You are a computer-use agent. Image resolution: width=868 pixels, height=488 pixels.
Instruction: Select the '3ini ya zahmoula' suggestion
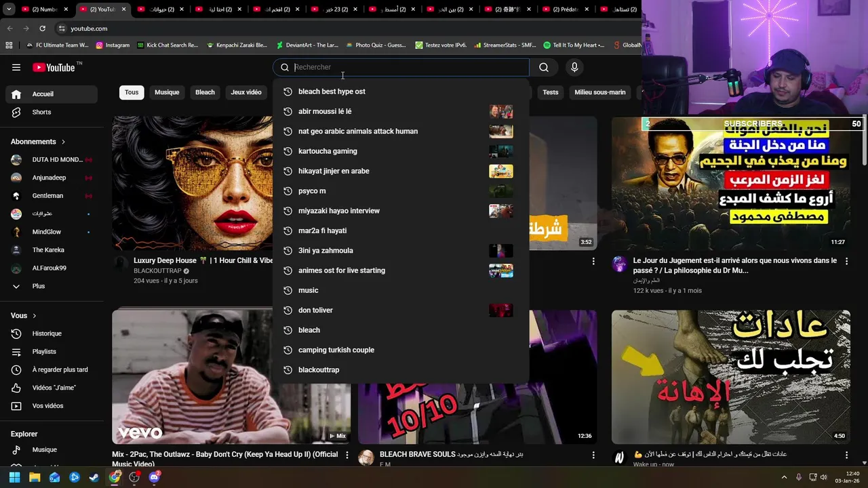pyautogui.click(x=401, y=250)
